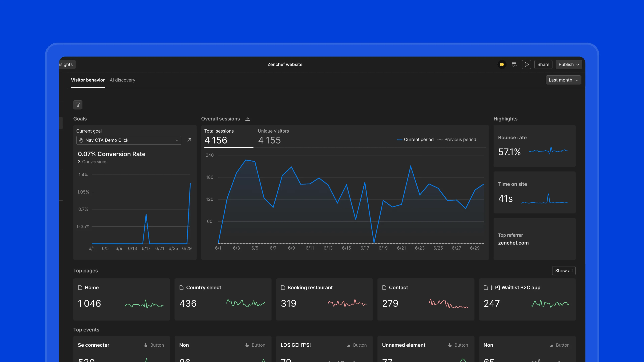644x362 pixels.
Task: Open the Time on site highlight card
Action: tap(534, 192)
